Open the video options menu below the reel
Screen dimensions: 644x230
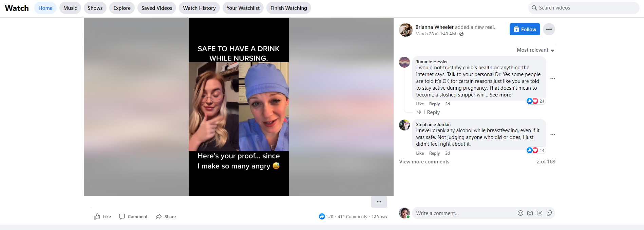tap(379, 202)
